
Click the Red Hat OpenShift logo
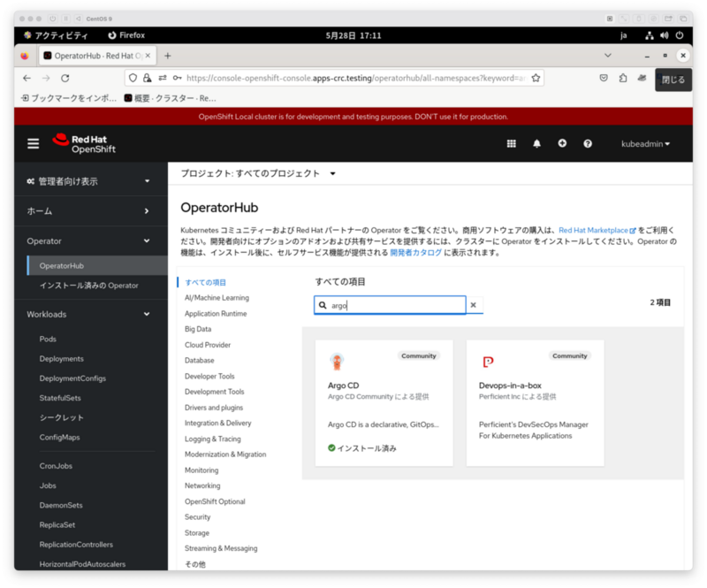[84, 143]
